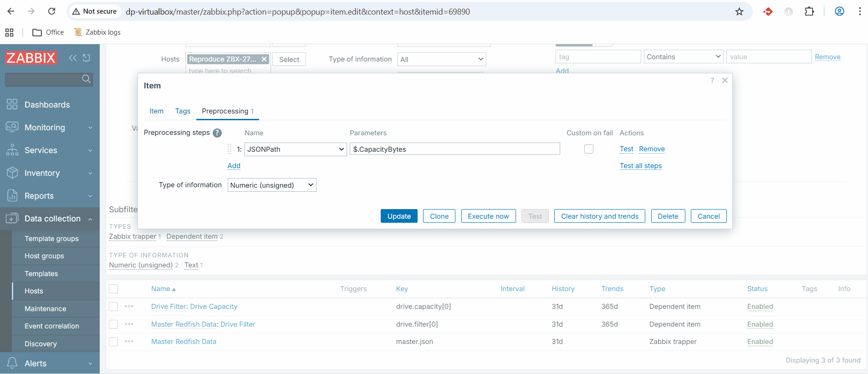The image size is (868, 374).
Task: Switch to the Tags tab
Action: click(x=183, y=111)
